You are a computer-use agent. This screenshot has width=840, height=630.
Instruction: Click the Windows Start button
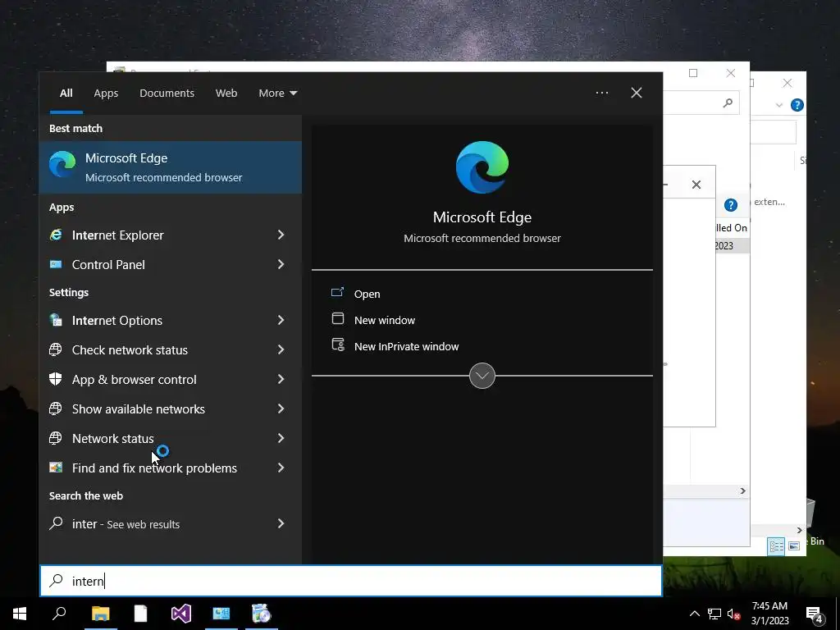click(x=20, y=614)
